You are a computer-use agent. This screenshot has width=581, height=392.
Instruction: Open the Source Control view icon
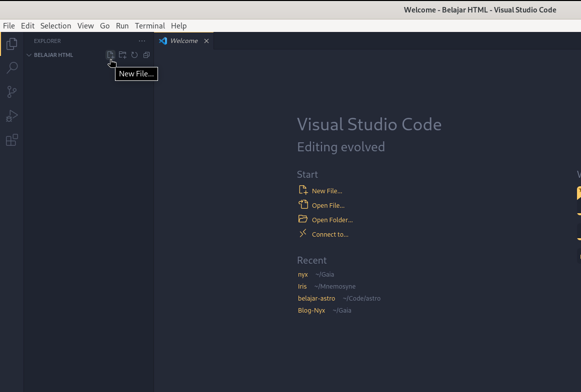pyautogui.click(x=12, y=92)
